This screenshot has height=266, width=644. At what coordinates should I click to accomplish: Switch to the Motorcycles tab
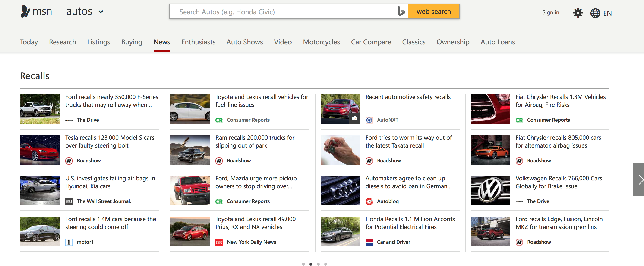coord(321,42)
